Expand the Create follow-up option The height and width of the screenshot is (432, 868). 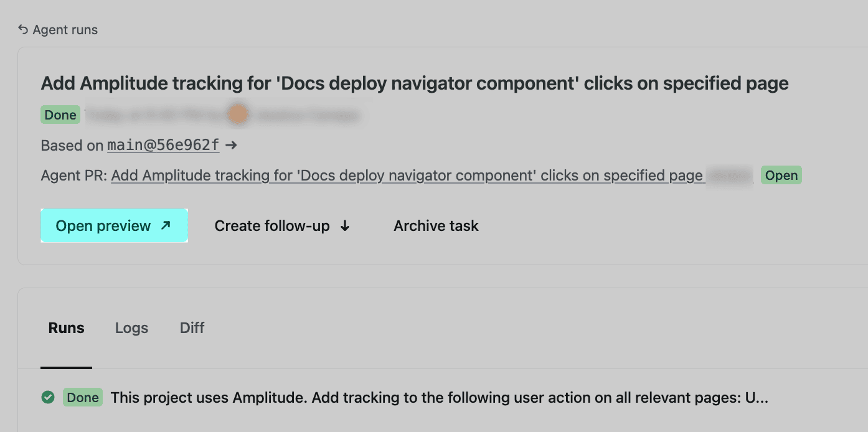[271, 226]
